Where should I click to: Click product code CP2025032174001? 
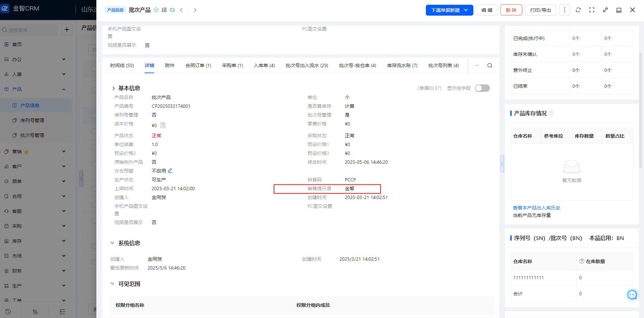pos(171,106)
